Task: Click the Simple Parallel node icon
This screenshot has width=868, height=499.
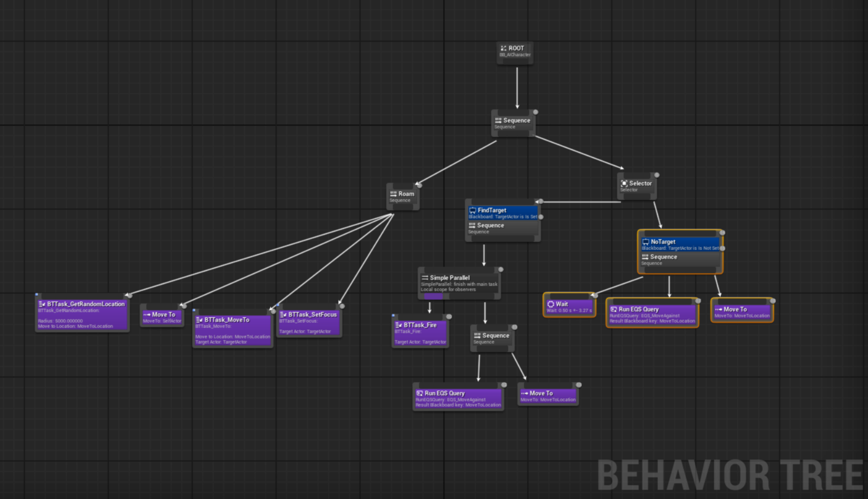Action: [x=424, y=278]
